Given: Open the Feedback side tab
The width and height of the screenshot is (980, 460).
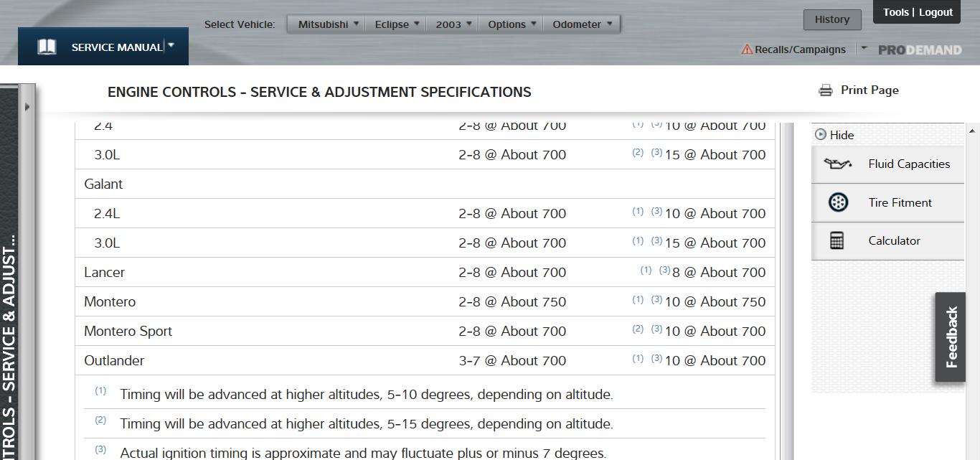Looking at the screenshot, I should click(951, 337).
